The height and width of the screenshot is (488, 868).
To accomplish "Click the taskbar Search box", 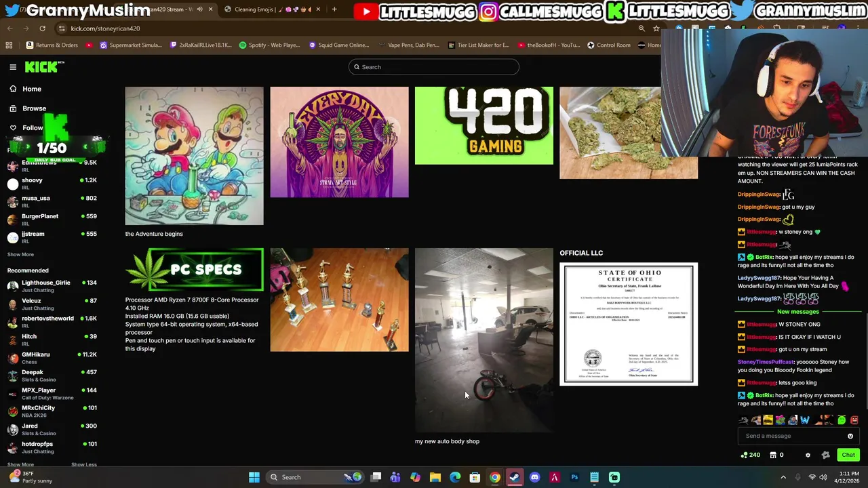I will 316,477.
